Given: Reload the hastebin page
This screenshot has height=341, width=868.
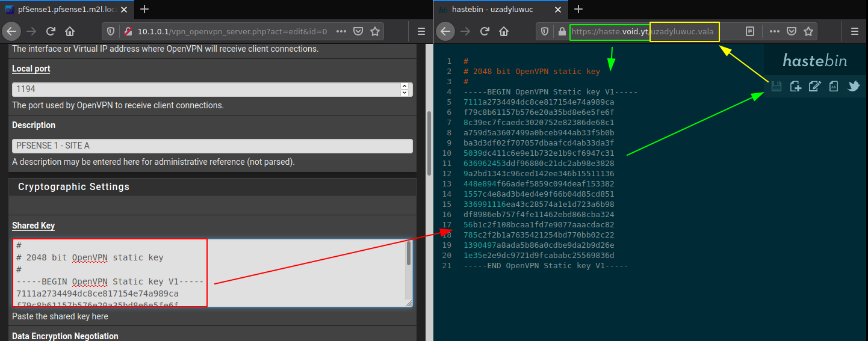Looking at the screenshot, I should coord(485,32).
